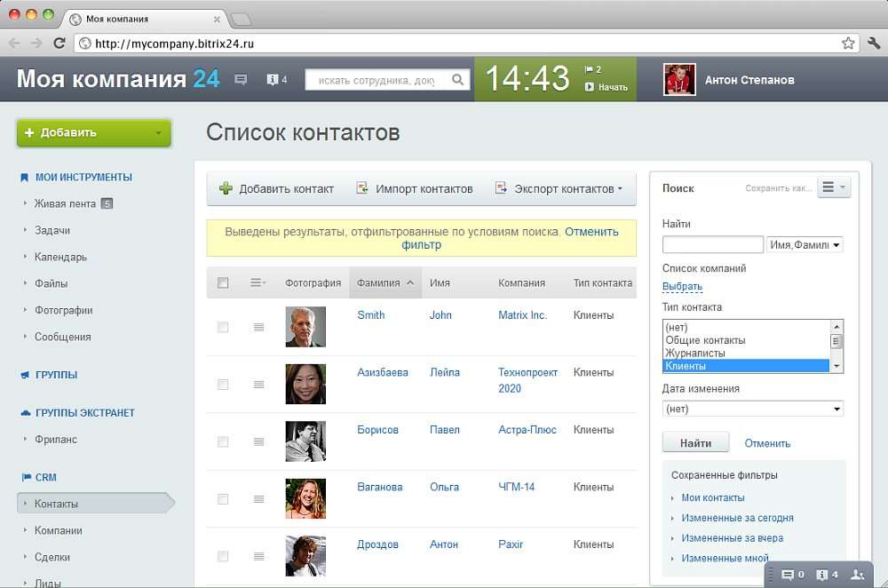Click the Экспорт контактов icon
This screenshot has height=588, width=888.
click(501, 187)
